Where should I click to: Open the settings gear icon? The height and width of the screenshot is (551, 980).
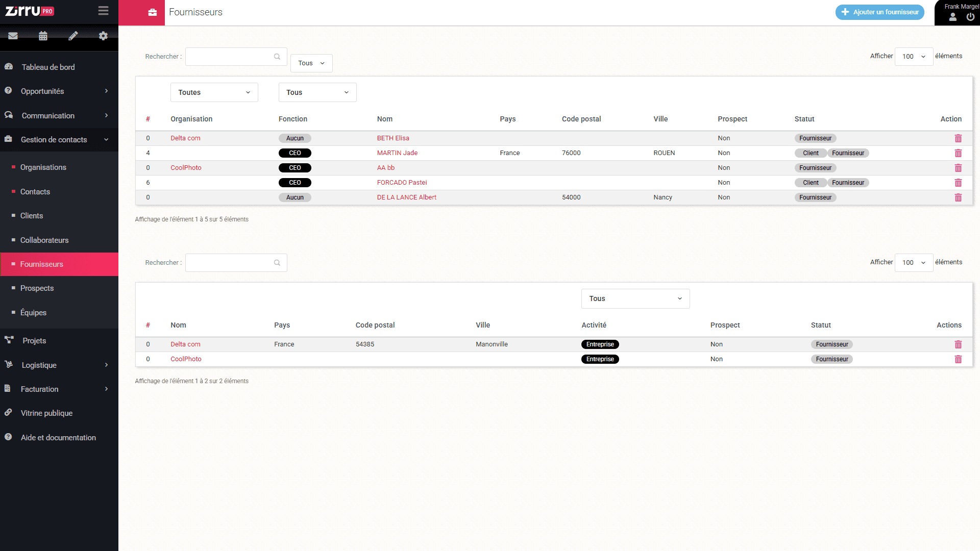(103, 36)
